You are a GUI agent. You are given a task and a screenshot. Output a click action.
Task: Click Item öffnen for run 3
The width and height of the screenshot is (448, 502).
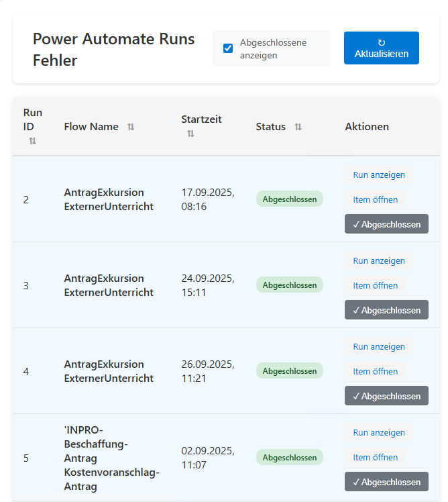(376, 285)
